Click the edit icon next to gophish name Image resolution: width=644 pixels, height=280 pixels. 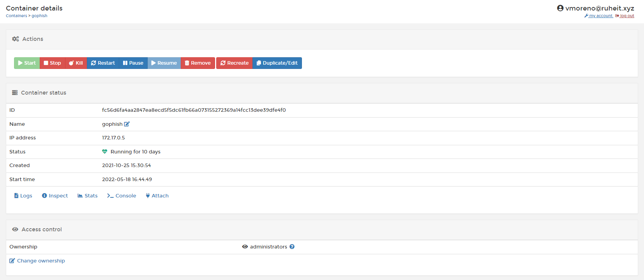[127, 124]
